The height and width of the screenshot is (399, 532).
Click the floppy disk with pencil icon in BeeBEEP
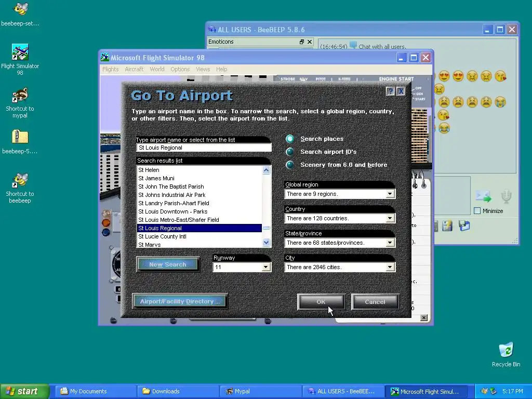point(447,225)
